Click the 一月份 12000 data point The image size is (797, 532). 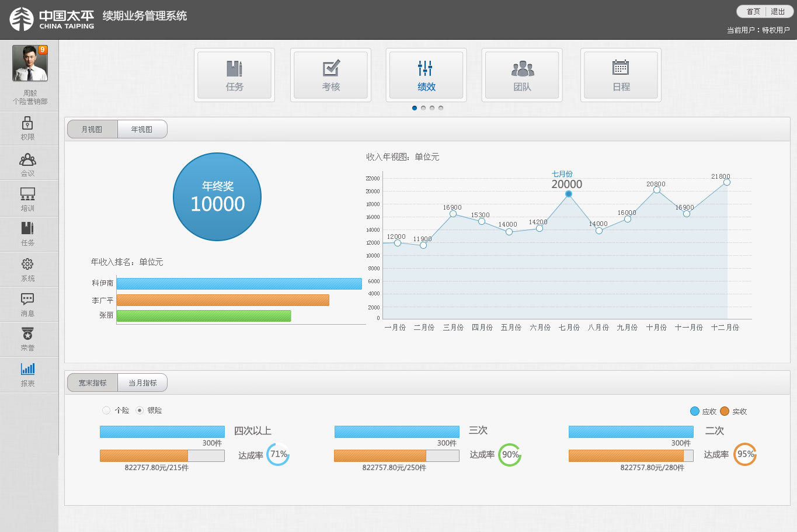point(398,243)
